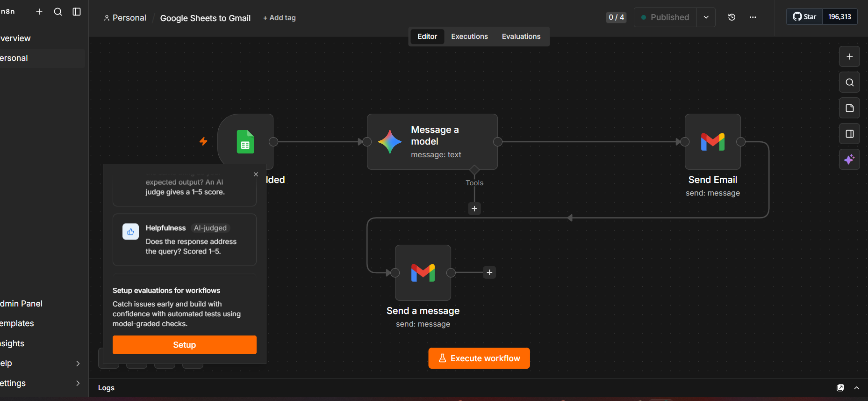Click the lightning trigger icon
This screenshot has height=401, width=868.
click(x=203, y=141)
